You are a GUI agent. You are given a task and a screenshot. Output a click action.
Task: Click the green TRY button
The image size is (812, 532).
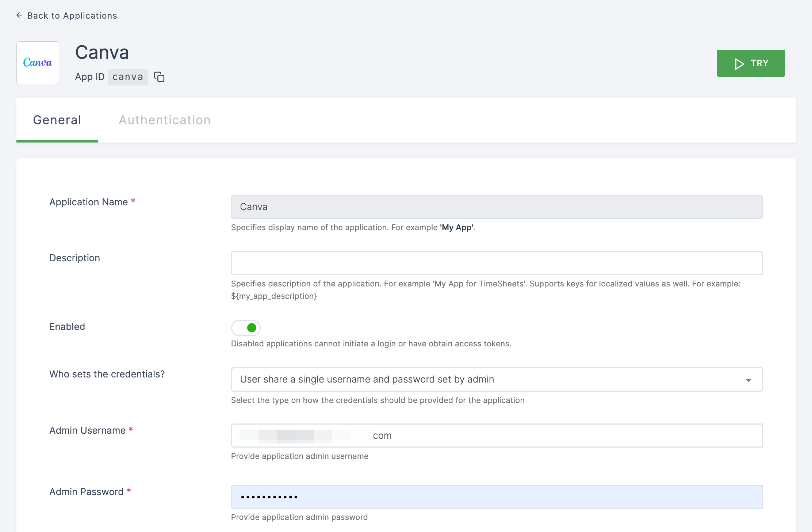coord(751,63)
